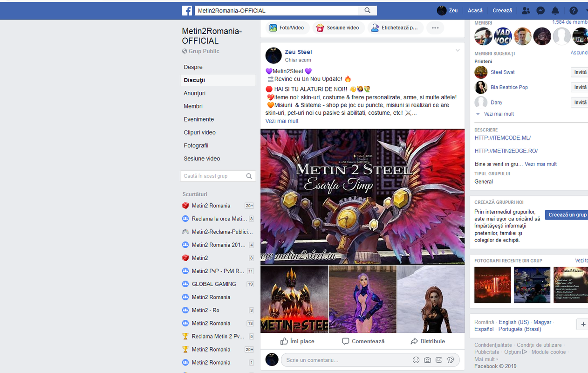Open Messenger icon in top bar
This screenshot has height=373, width=588.
(540, 10)
